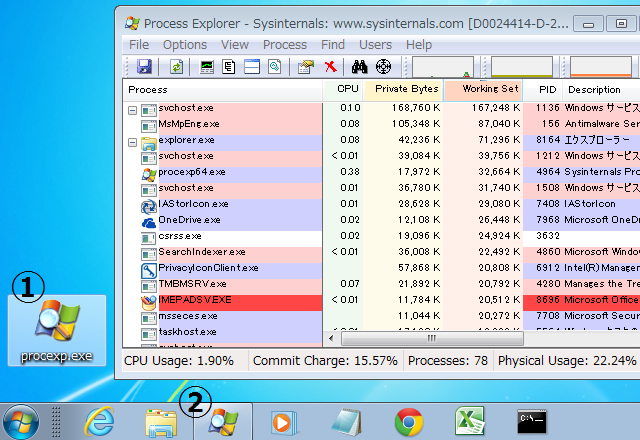Click the procexp64.exe row icon
The height and width of the screenshot is (440, 640).
click(x=149, y=175)
